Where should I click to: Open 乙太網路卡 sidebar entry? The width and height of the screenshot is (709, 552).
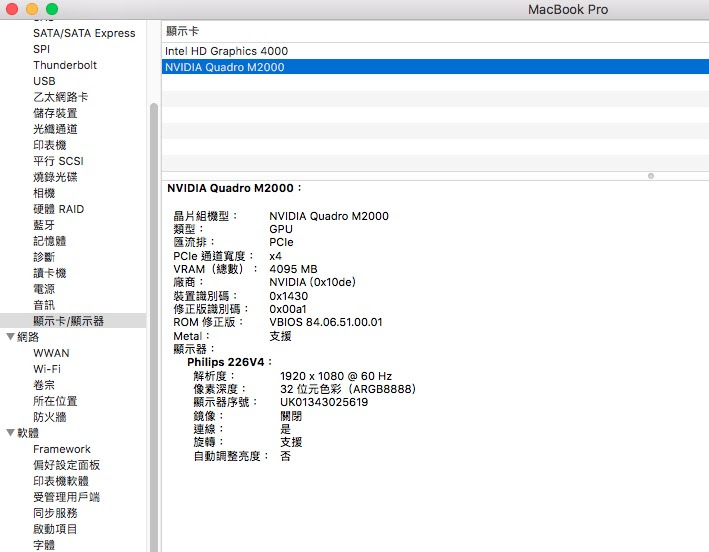61,97
